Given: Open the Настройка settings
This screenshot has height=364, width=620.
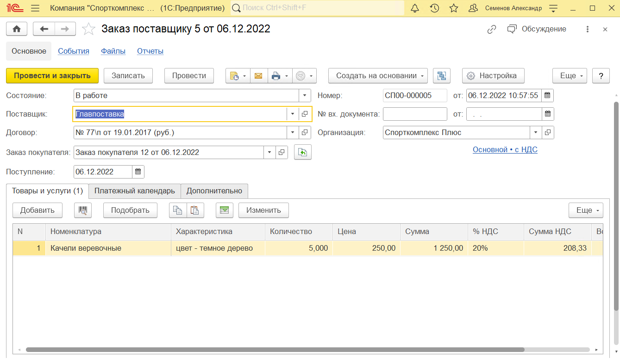Looking at the screenshot, I should (x=493, y=76).
